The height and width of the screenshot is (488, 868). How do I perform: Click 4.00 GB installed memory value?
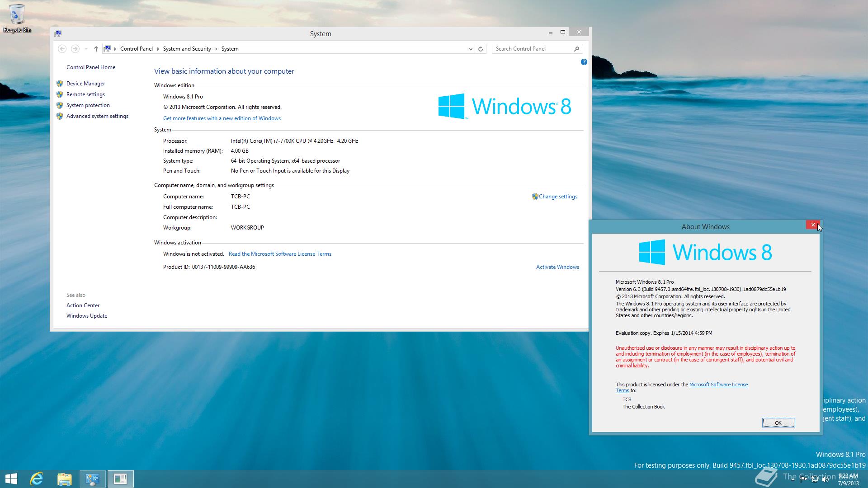coord(240,151)
